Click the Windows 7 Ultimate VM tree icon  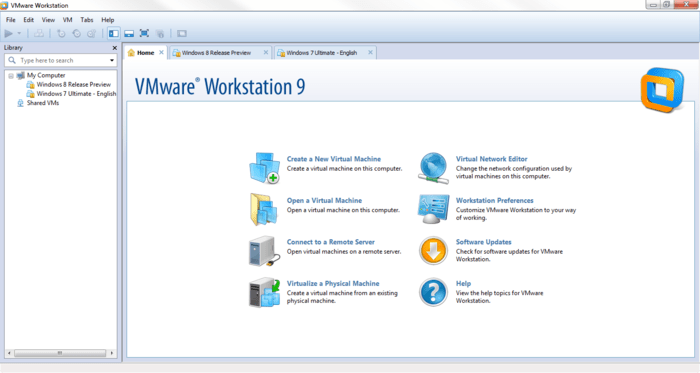[30, 94]
